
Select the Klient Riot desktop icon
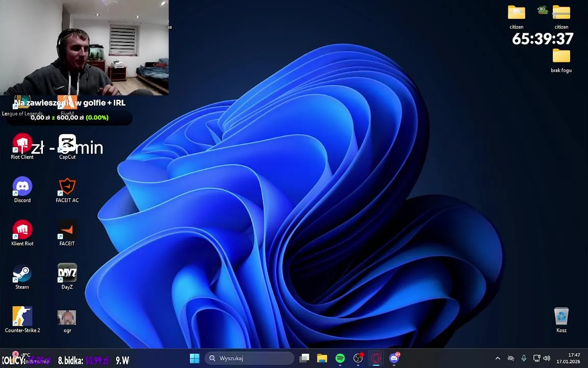22,233
